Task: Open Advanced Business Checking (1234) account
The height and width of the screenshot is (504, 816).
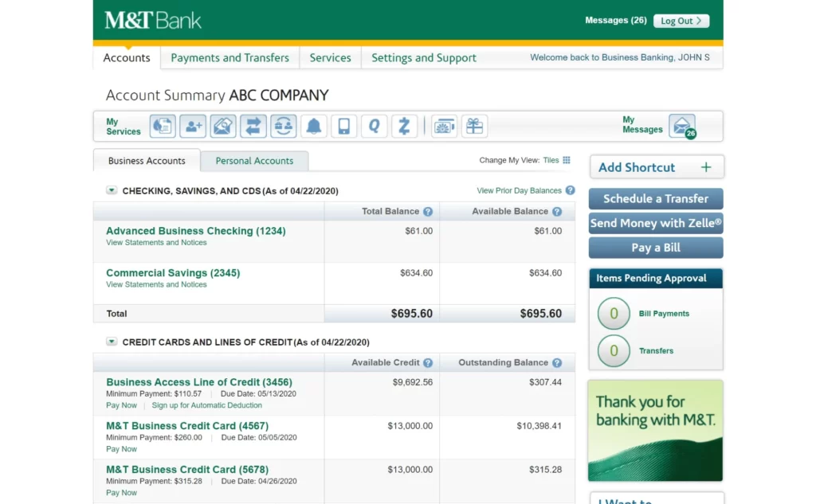Action: pyautogui.click(x=196, y=231)
